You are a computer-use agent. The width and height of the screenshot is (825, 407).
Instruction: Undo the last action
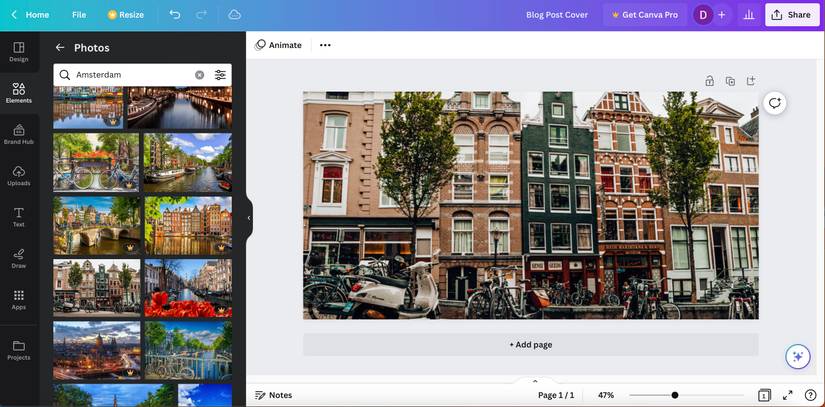click(x=175, y=15)
